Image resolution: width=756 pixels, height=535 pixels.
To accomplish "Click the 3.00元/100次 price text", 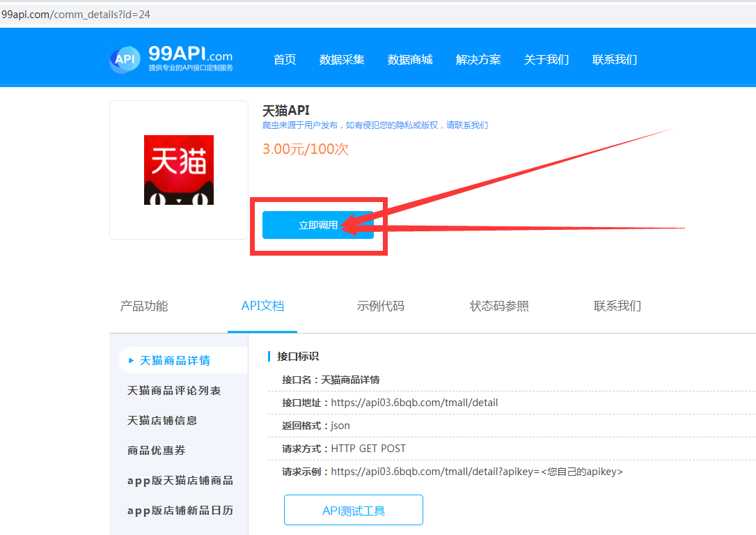I will 306,149.
